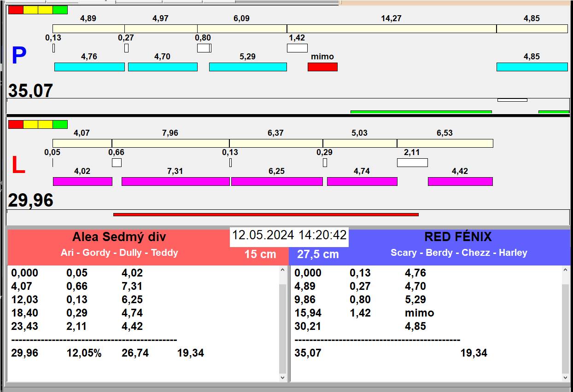Click the cream bar labeled 4,07
The image size is (573, 392).
coord(82,143)
